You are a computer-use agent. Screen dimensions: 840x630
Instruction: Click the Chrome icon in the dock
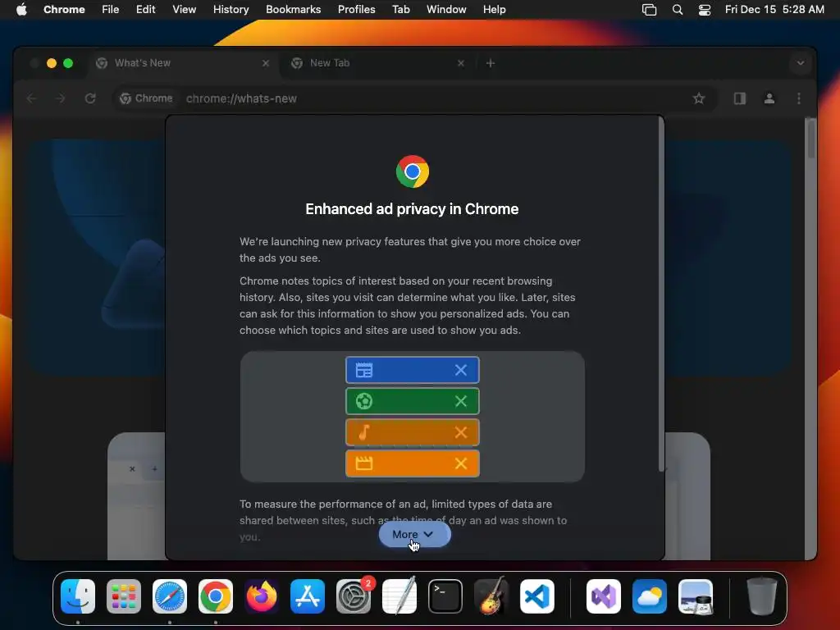[x=216, y=596]
